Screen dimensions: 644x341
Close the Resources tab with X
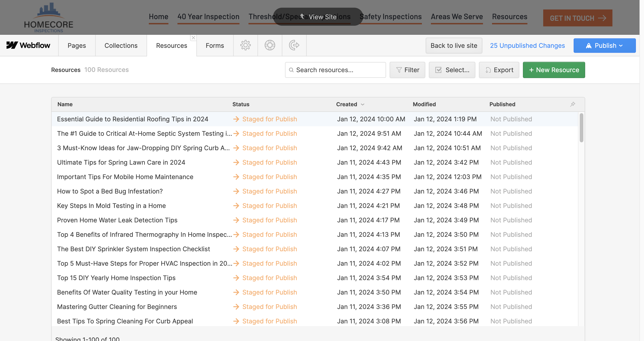[193, 38]
